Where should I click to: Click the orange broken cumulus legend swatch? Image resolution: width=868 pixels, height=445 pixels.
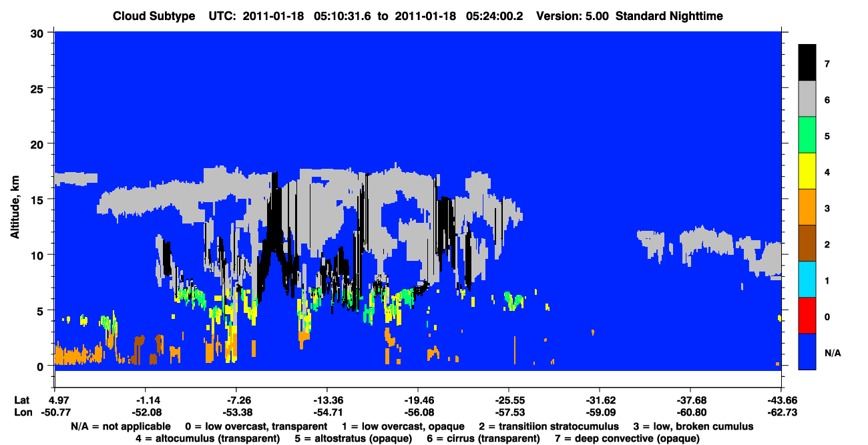click(807, 207)
